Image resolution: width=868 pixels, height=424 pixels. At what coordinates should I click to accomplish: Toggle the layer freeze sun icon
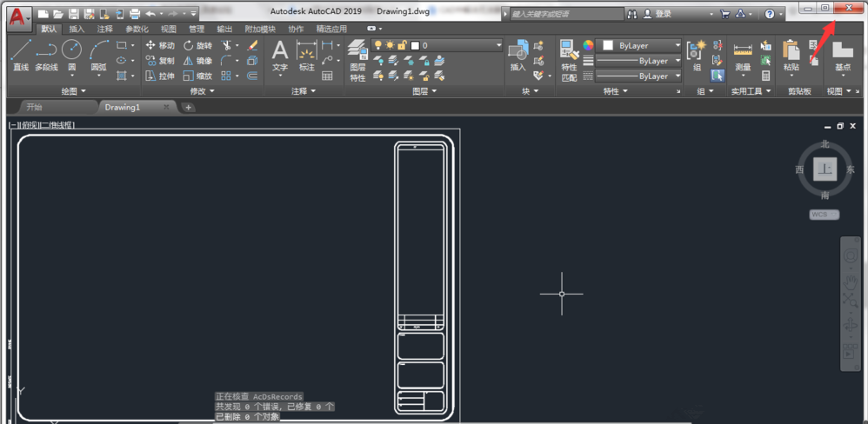390,45
